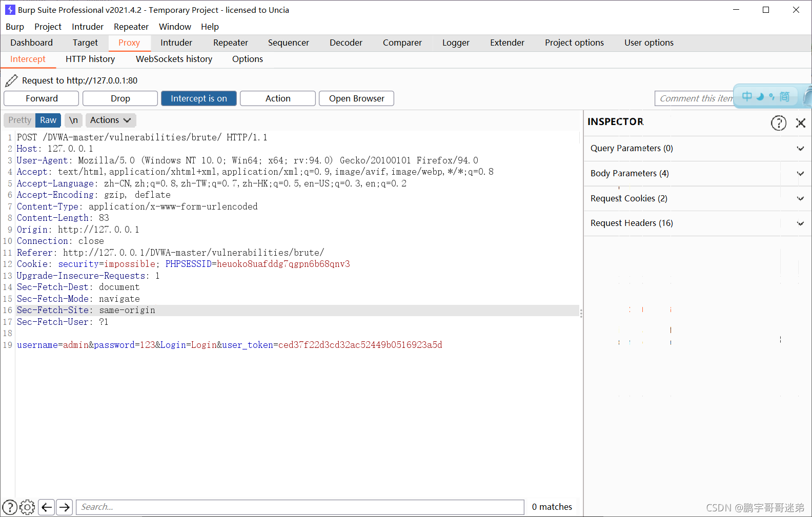812x517 pixels.
Task: Click the Open Browser button
Action: coord(357,98)
